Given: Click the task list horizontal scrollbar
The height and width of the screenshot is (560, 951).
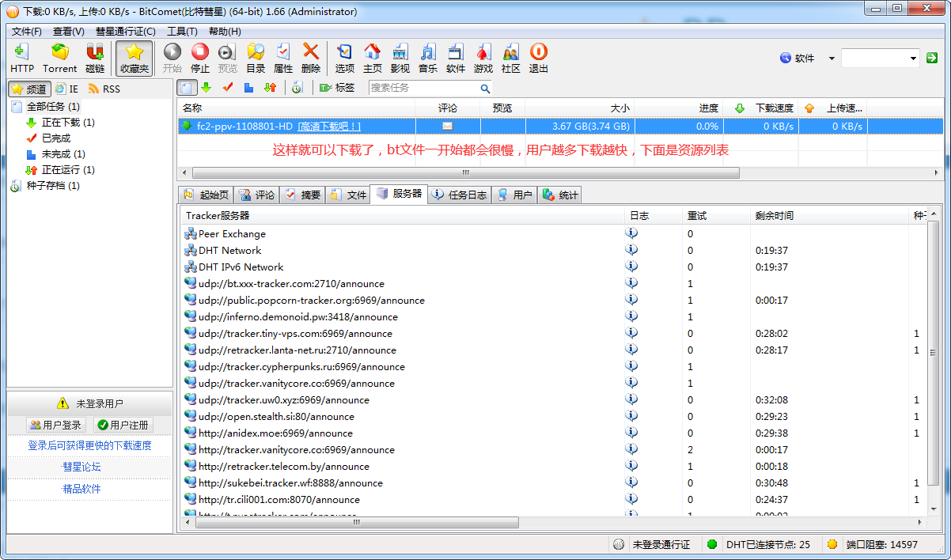Looking at the screenshot, I should click(x=465, y=172).
